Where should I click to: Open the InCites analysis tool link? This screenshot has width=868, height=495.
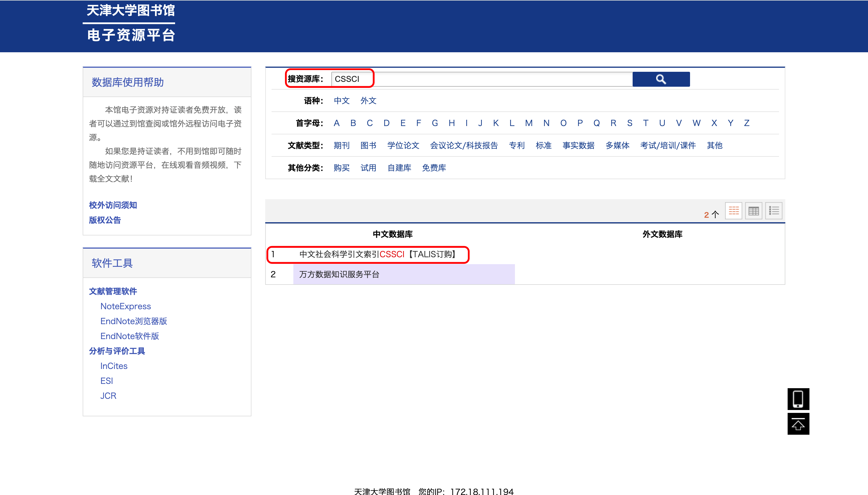pyautogui.click(x=113, y=366)
